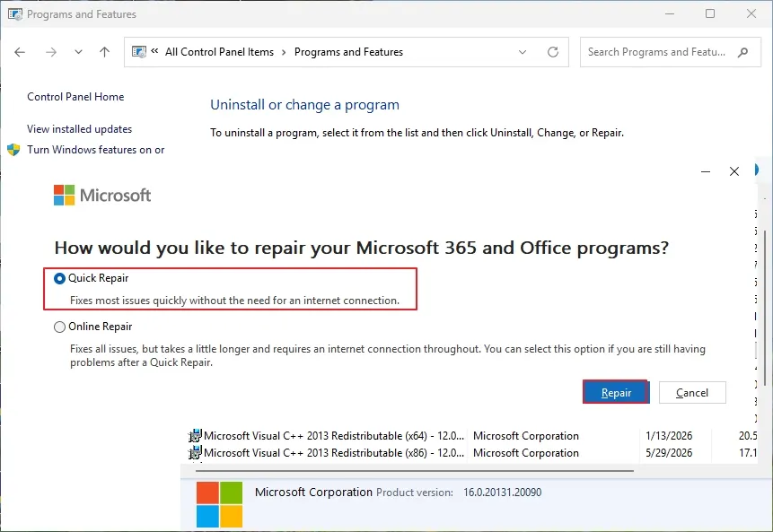Click the 5/29/2026 install date cell

(x=669, y=453)
